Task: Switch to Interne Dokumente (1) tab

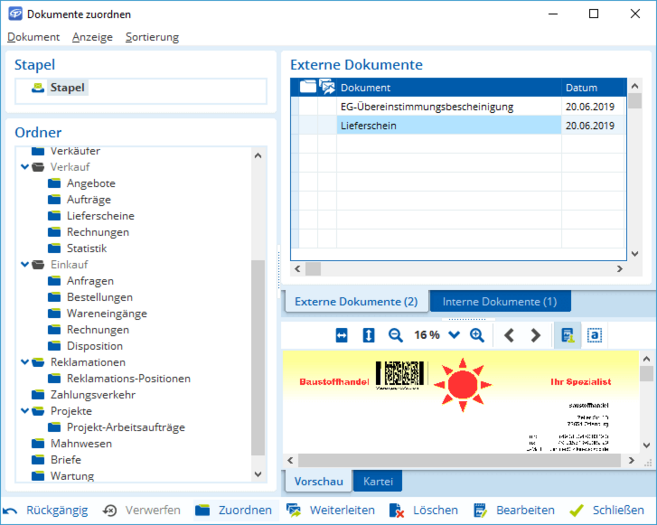Action: click(x=499, y=302)
